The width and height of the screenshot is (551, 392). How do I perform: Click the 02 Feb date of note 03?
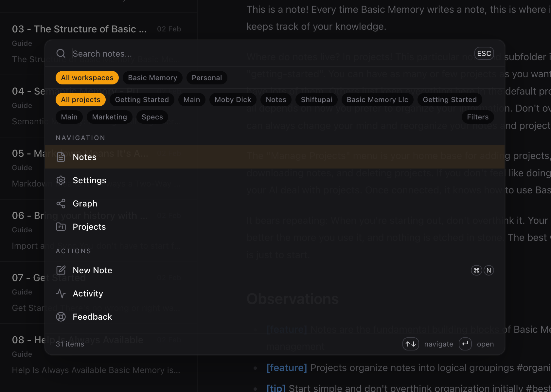pyautogui.click(x=169, y=29)
